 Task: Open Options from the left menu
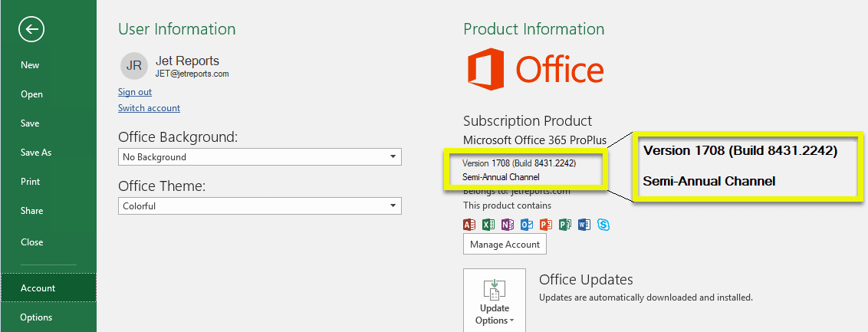pos(36,317)
